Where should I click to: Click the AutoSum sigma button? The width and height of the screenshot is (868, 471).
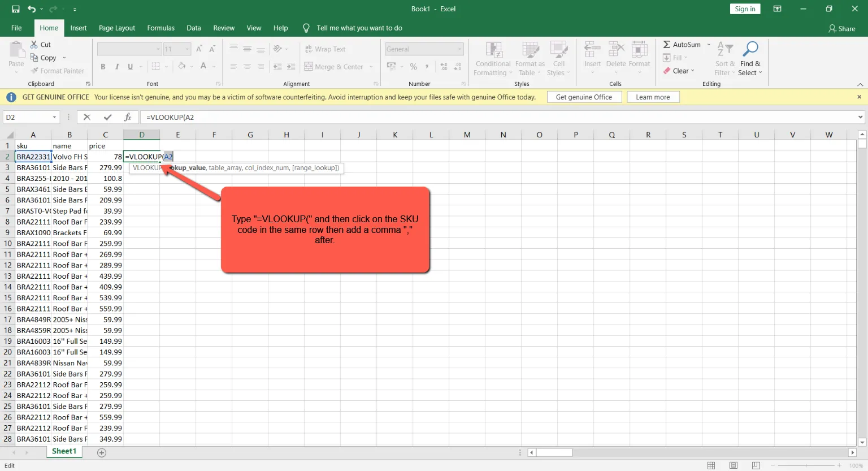click(682, 45)
